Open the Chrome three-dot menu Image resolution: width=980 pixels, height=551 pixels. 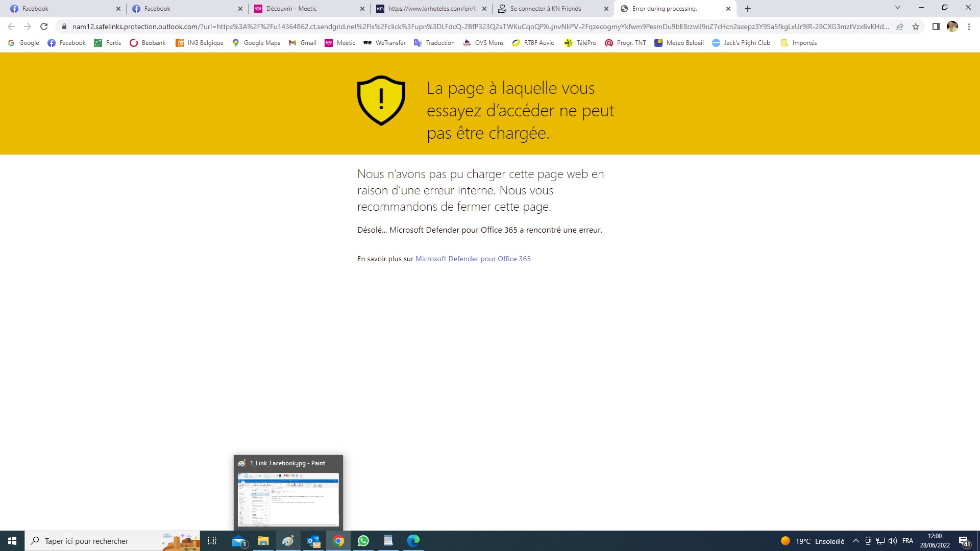(x=969, y=27)
